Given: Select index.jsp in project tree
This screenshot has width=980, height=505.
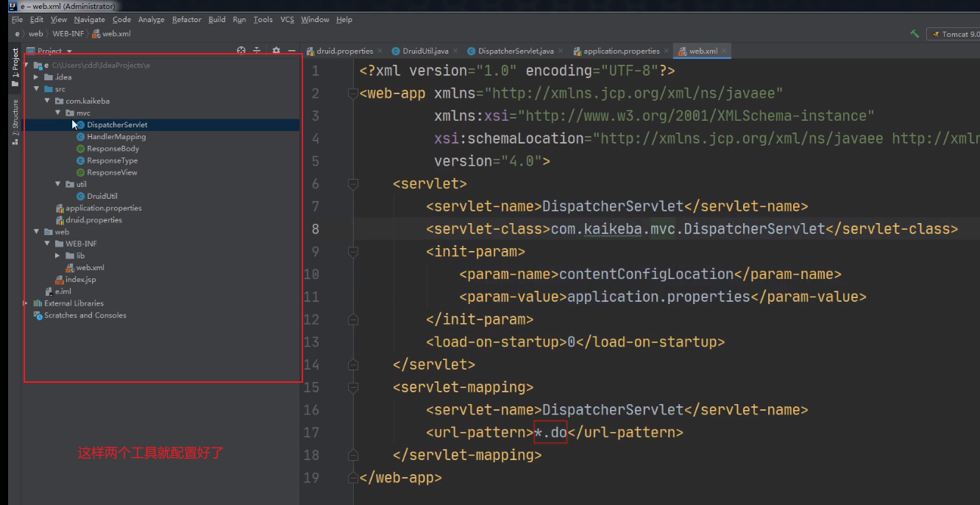Looking at the screenshot, I should 76,280.
